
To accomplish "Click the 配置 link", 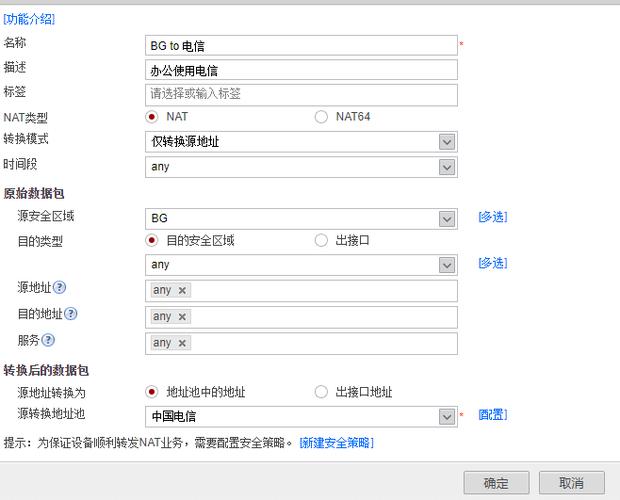I will click(x=493, y=415).
